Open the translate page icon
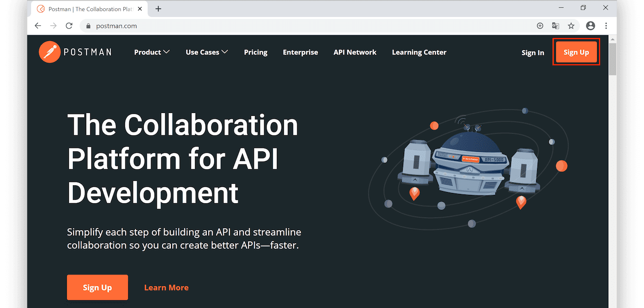Screen dimensions: 644x308 point(556,26)
